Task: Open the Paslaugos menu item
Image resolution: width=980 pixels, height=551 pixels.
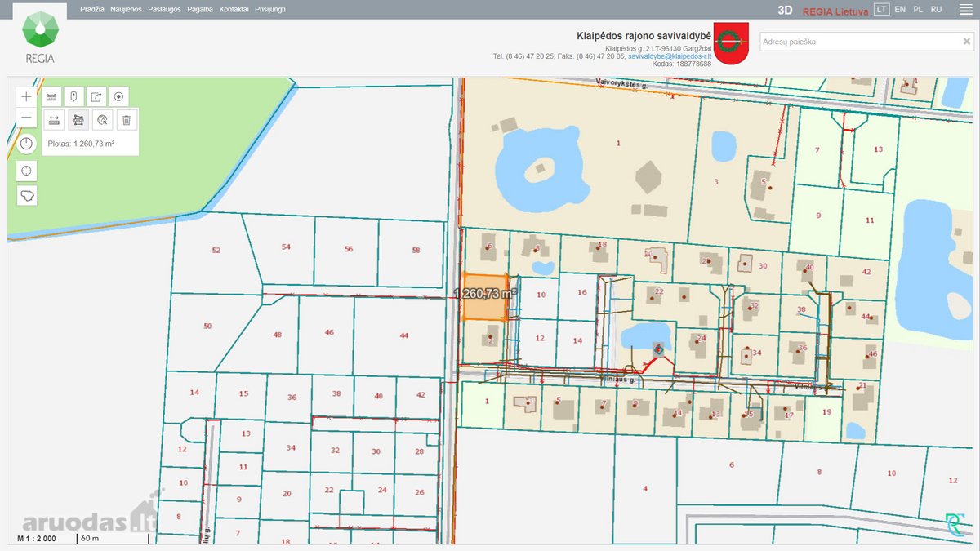Action: pos(164,10)
